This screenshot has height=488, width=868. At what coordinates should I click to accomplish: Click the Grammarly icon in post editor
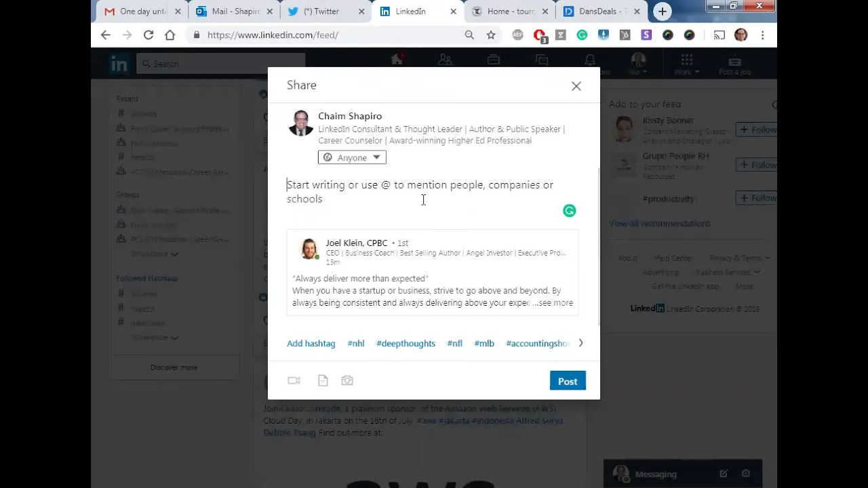[570, 211]
